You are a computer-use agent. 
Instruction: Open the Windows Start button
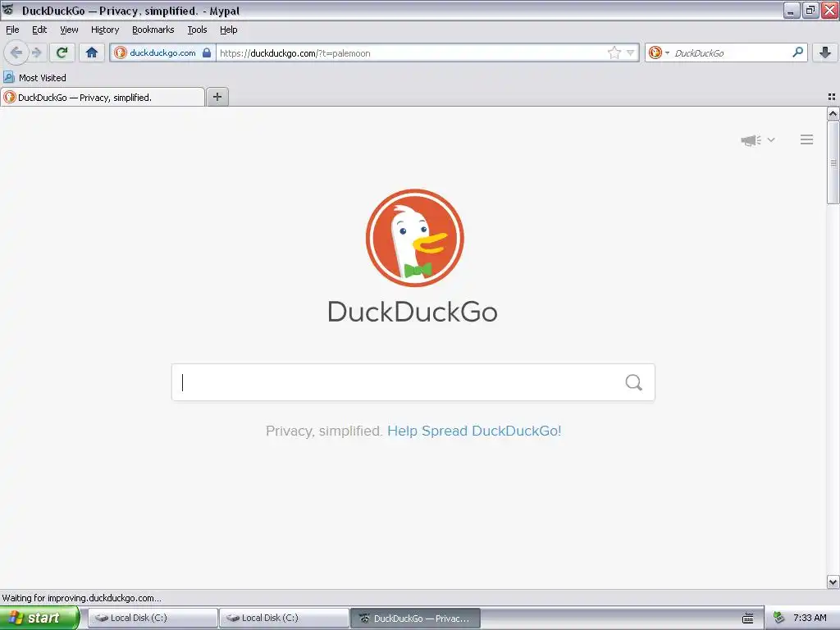click(x=39, y=618)
